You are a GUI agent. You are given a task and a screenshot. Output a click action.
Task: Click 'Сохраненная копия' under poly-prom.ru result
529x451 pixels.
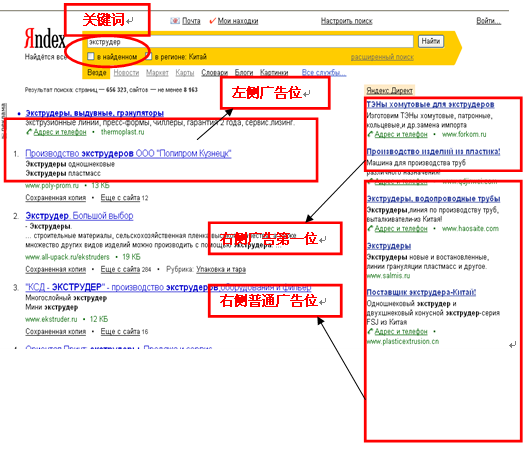tap(56, 198)
